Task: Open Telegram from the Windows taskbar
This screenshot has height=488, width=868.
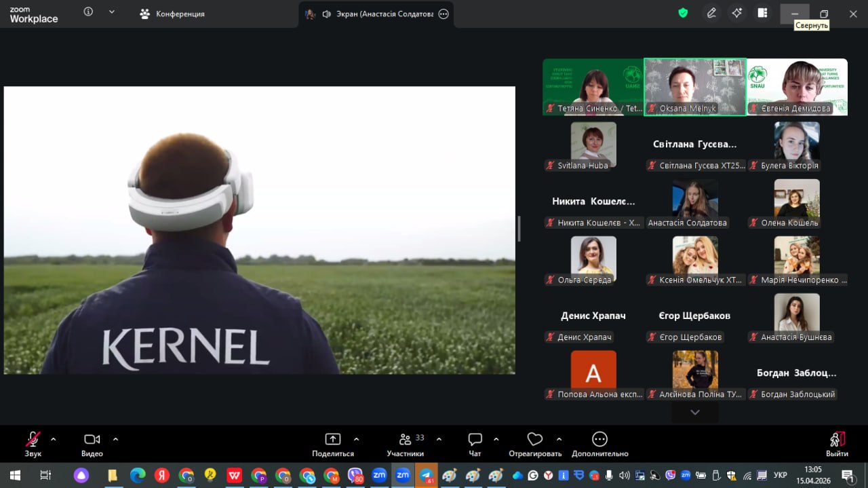Action: [427, 475]
